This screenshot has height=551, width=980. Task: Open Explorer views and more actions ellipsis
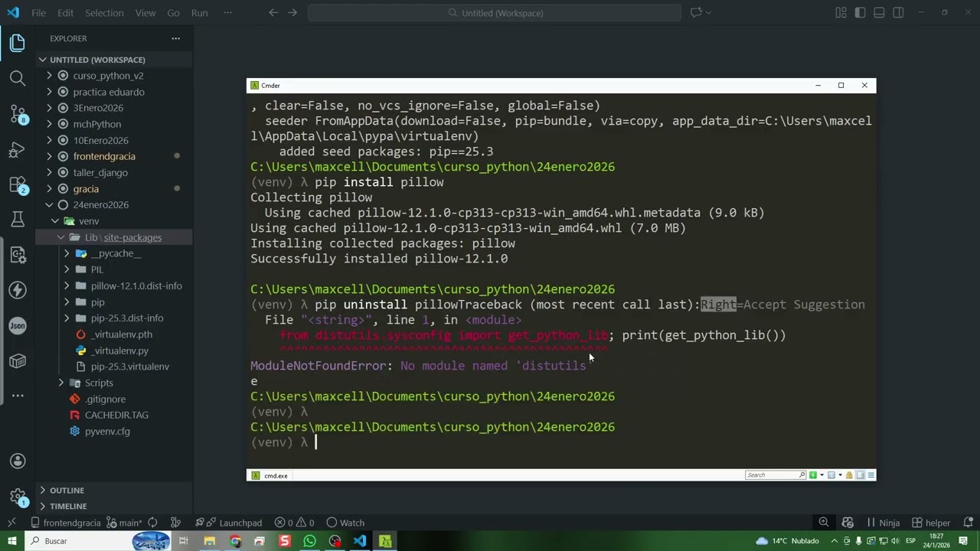pyautogui.click(x=175, y=38)
